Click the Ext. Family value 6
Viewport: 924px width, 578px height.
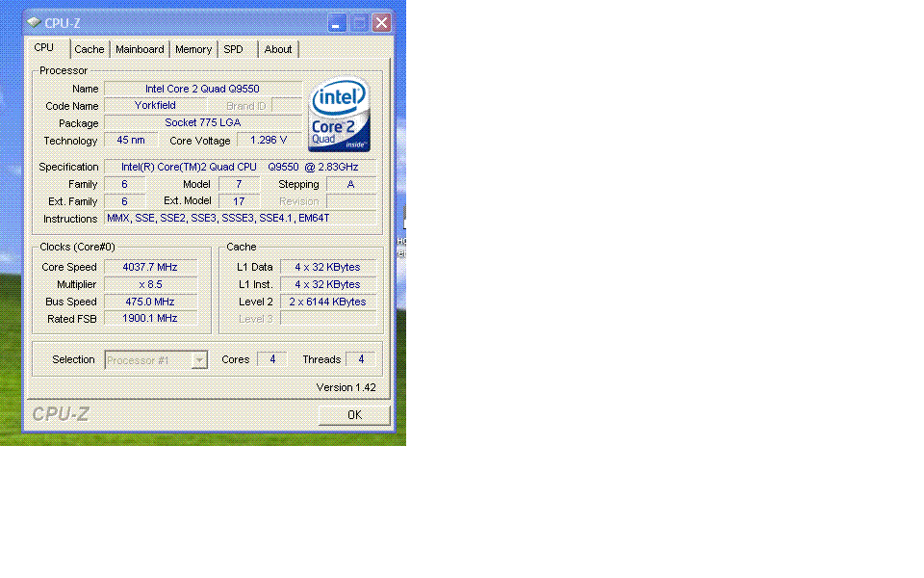(x=124, y=201)
